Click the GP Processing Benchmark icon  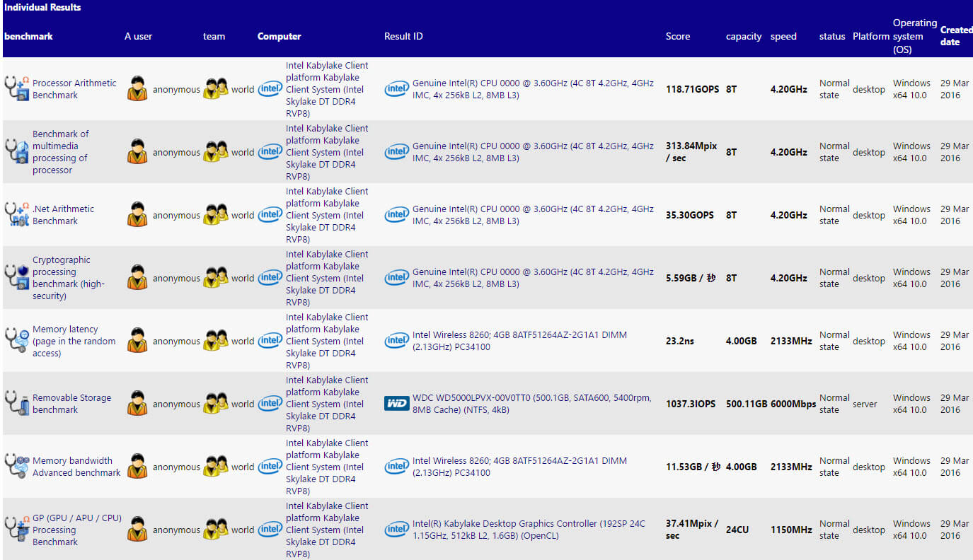(16, 530)
